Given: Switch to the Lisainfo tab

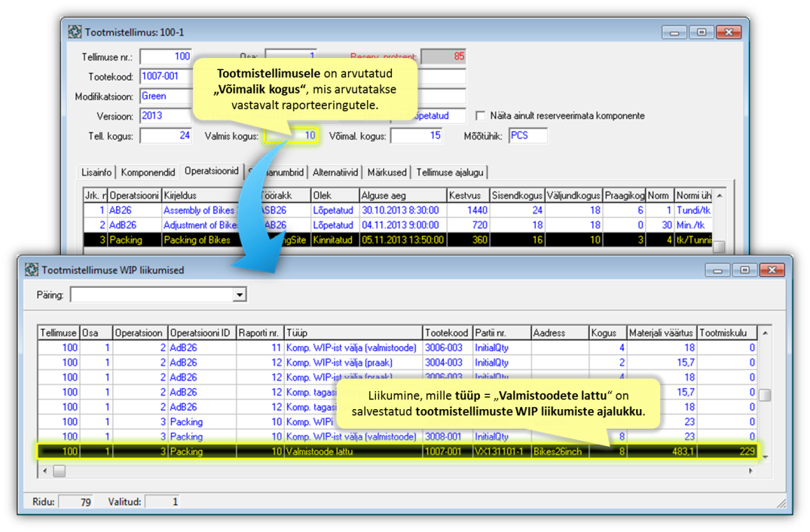Looking at the screenshot, I should click(x=96, y=173).
